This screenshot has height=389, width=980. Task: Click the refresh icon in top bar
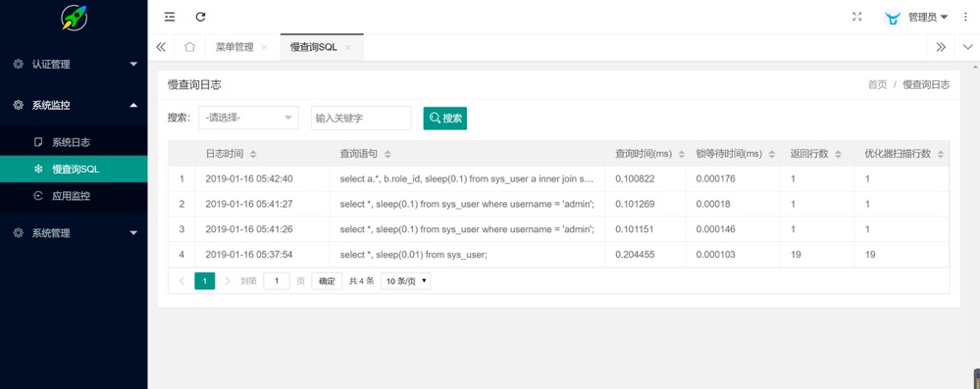click(x=201, y=17)
